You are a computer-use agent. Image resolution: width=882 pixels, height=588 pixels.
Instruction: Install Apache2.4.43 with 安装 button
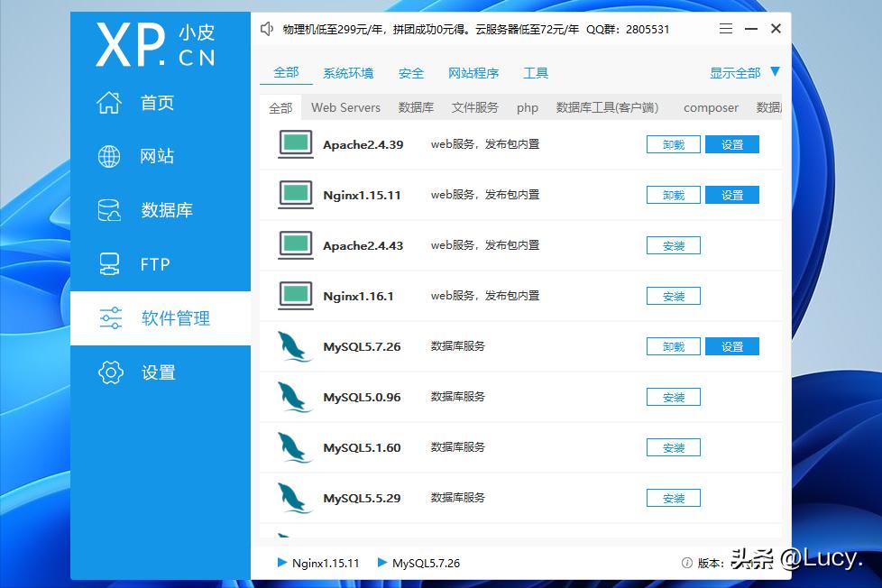(x=674, y=246)
